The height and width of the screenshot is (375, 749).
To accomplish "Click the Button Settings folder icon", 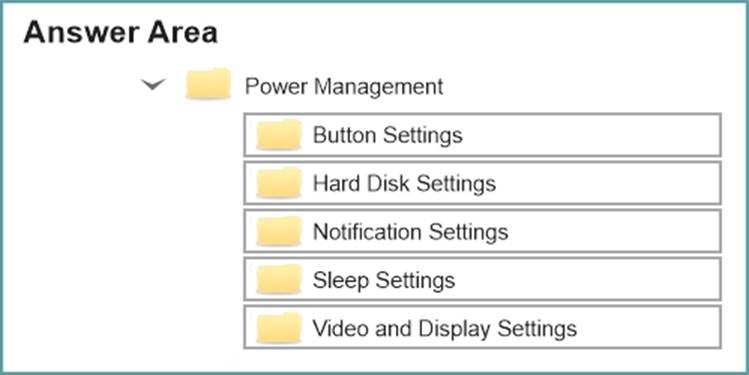I will pos(279,135).
